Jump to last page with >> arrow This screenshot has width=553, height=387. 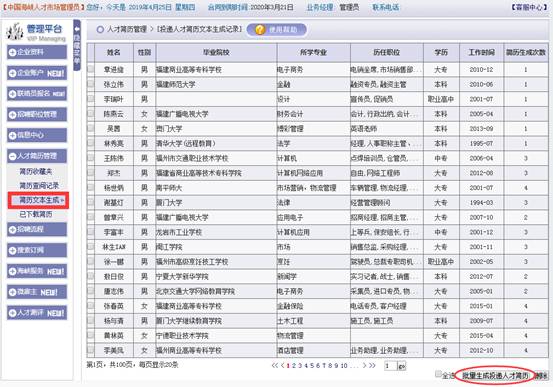[x=372, y=365]
